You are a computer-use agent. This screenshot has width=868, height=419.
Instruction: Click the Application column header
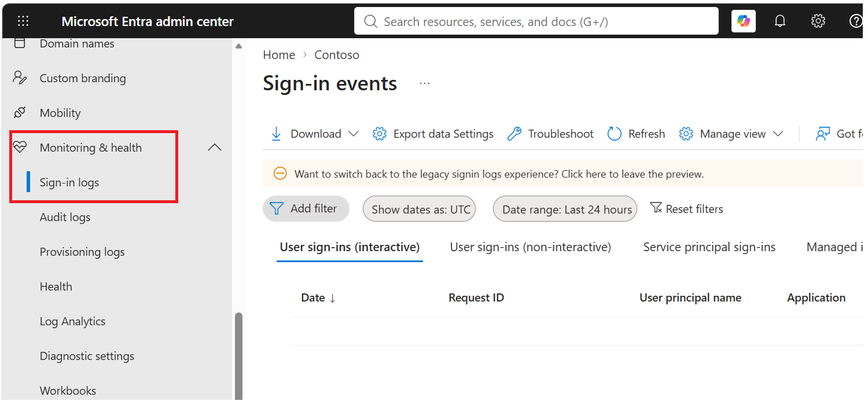click(x=816, y=298)
